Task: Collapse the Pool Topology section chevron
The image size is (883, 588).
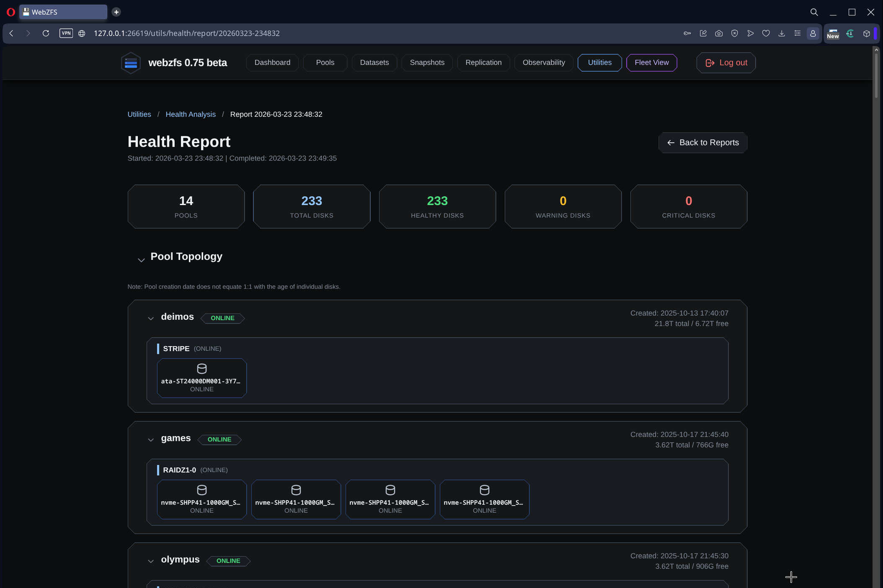Action: (141, 260)
